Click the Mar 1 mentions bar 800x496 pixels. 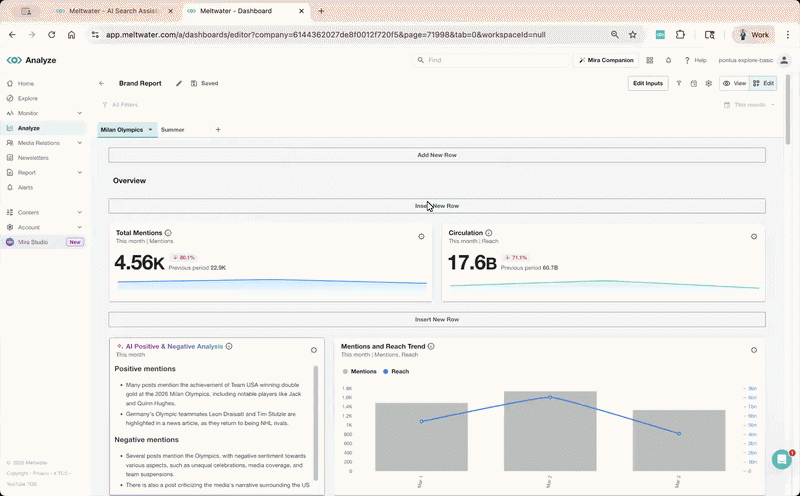point(421,437)
